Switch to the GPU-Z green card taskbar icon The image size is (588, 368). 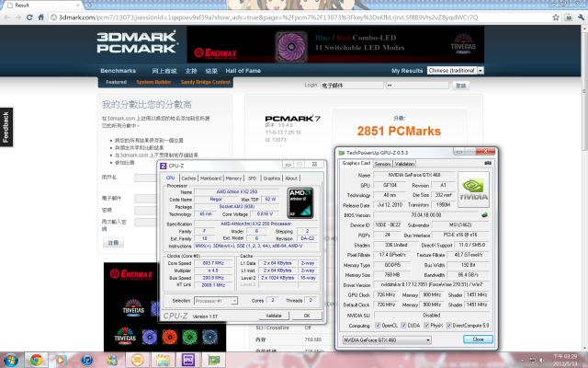click(x=214, y=360)
